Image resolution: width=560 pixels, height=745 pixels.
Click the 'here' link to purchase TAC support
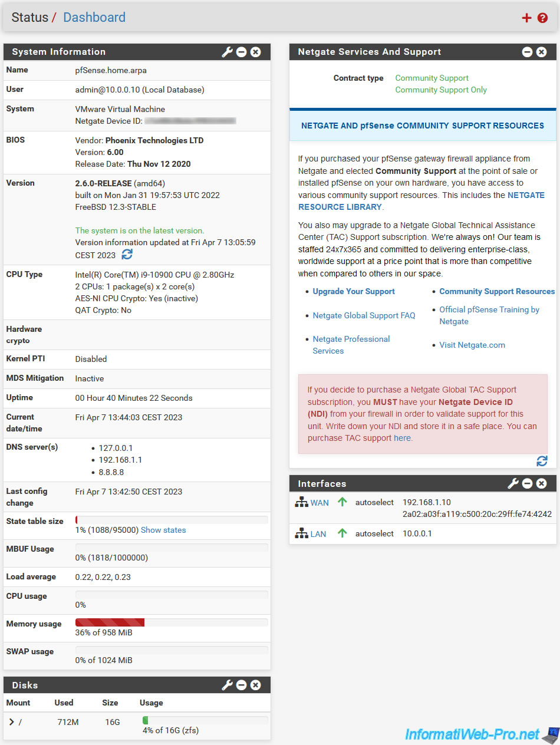(402, 438)
